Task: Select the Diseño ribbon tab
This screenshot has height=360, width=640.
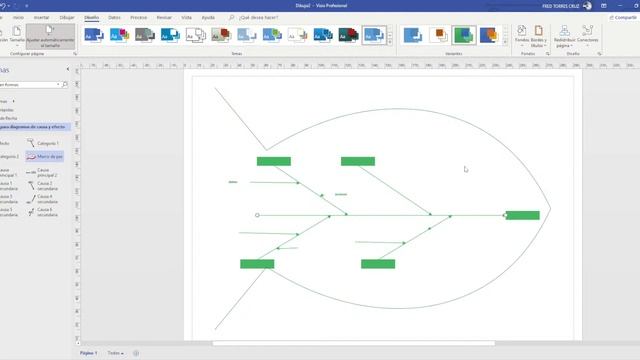Action: point(91,18)
